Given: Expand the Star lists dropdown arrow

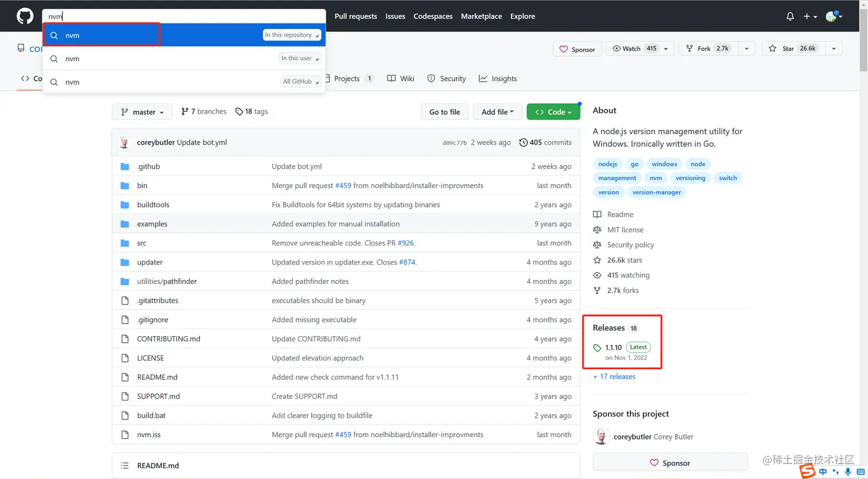Looking at the screenshot, I should pos(834,49).
